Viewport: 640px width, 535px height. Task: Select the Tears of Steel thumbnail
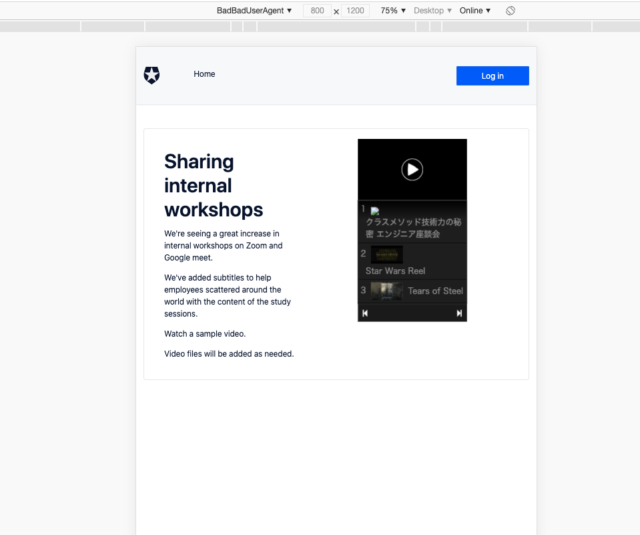point(387,291)
